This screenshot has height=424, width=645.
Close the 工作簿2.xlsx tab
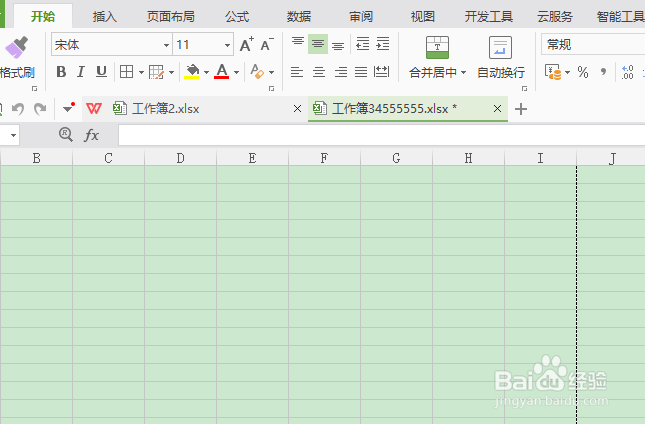point(297,109)
